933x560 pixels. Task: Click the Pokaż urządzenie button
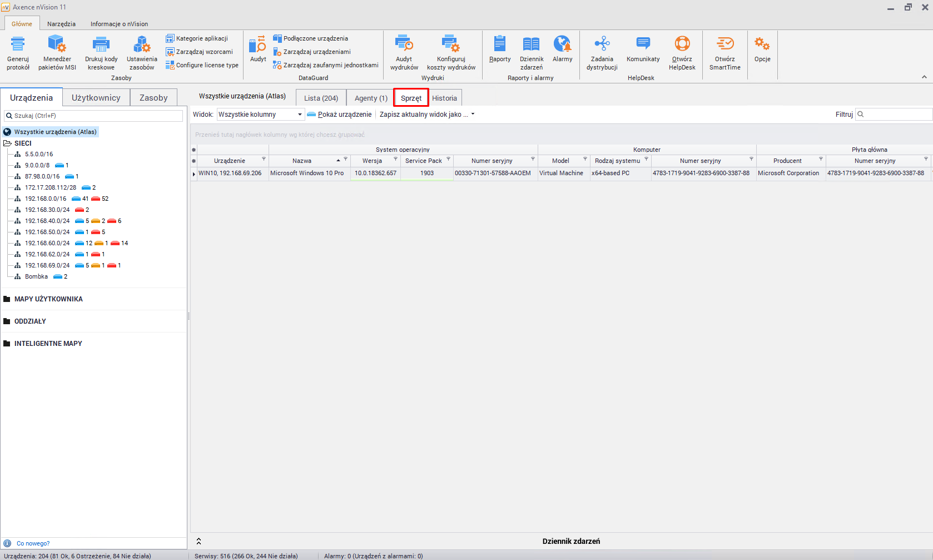[339, 115]
